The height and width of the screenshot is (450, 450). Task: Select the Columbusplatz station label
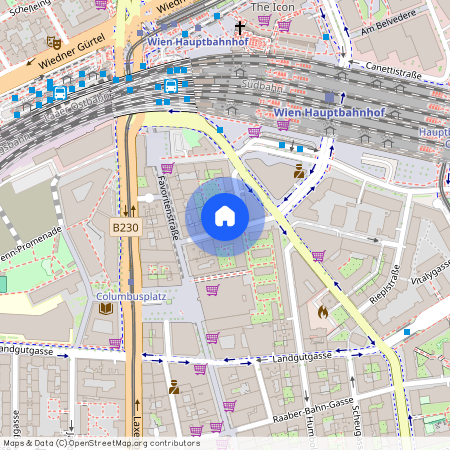tap(131, 296)
